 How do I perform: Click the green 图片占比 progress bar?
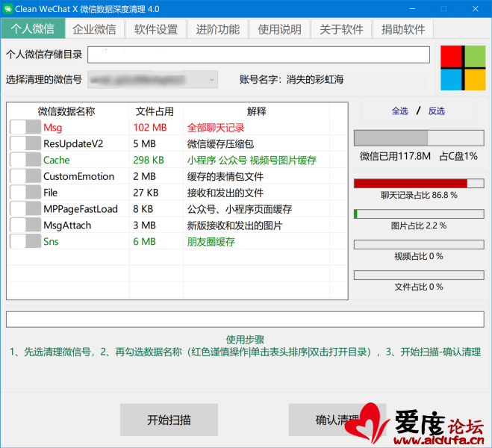point(419,214)
